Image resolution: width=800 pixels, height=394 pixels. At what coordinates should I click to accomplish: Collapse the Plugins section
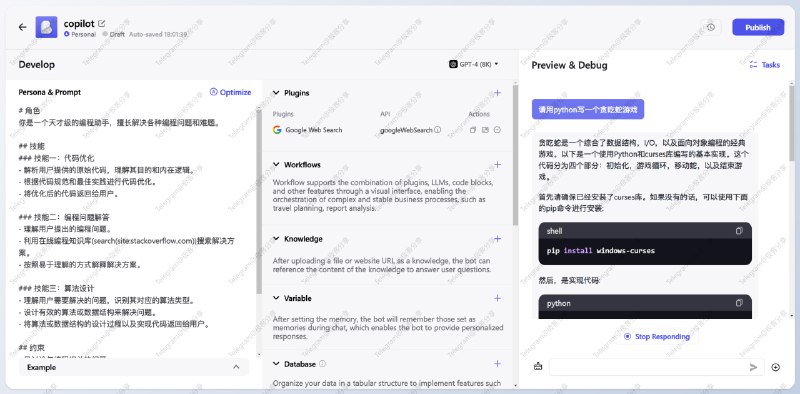point(276,93)
